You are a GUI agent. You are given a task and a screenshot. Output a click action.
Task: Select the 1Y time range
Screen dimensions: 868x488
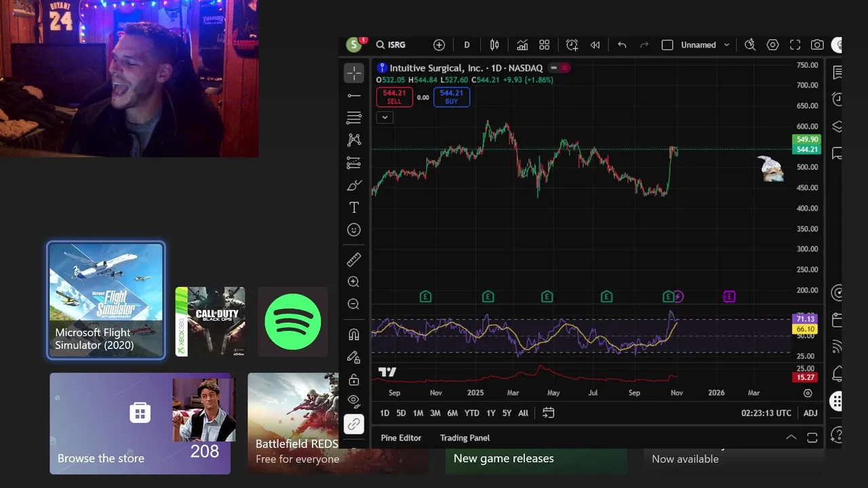[x=491, y=413]
